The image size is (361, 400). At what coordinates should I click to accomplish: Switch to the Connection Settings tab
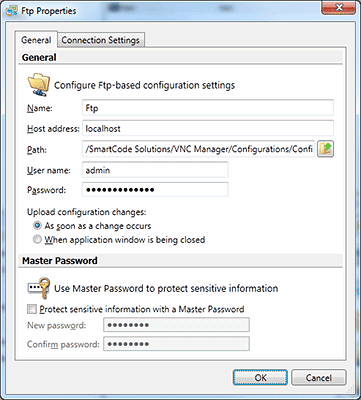101,40
